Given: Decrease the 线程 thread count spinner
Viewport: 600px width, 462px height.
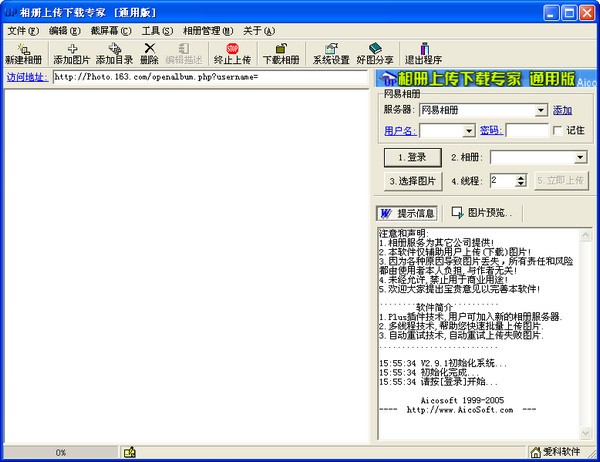Looking at the screenshot, I should click(520, 184).
